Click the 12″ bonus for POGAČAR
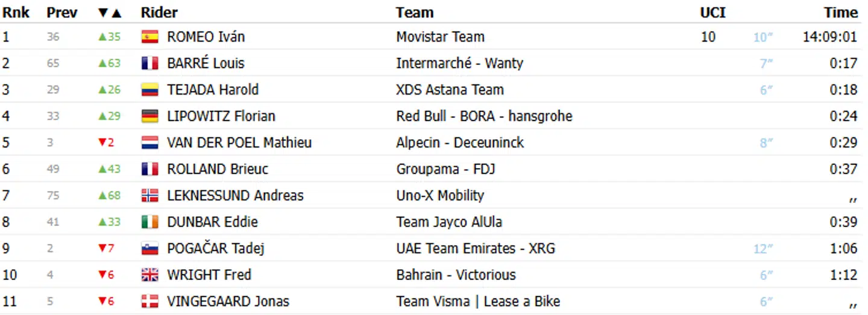 [x=763, y=249]
